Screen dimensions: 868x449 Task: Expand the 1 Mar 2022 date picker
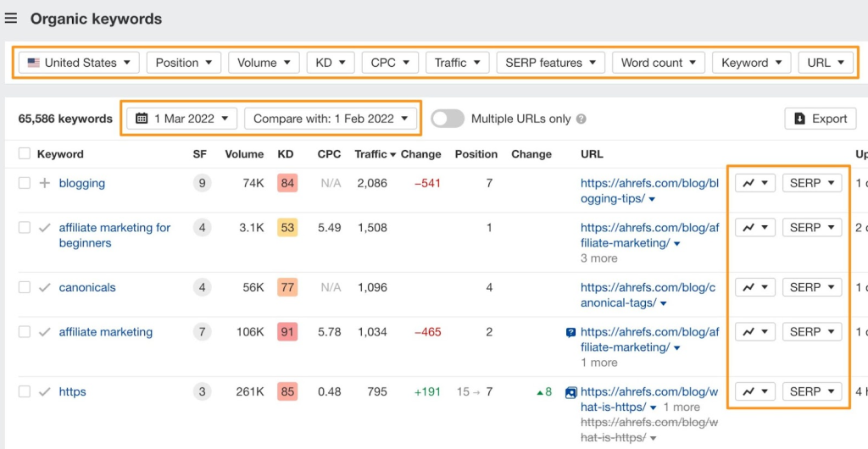click(182, 119)
